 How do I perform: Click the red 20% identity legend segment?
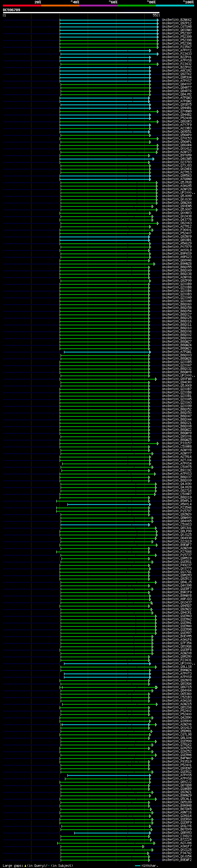coord(22,6)
